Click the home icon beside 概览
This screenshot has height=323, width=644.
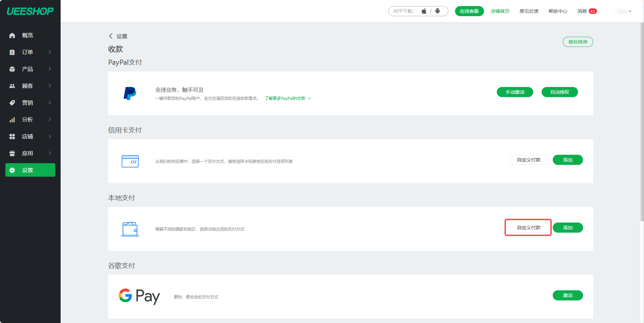[12, 35]
